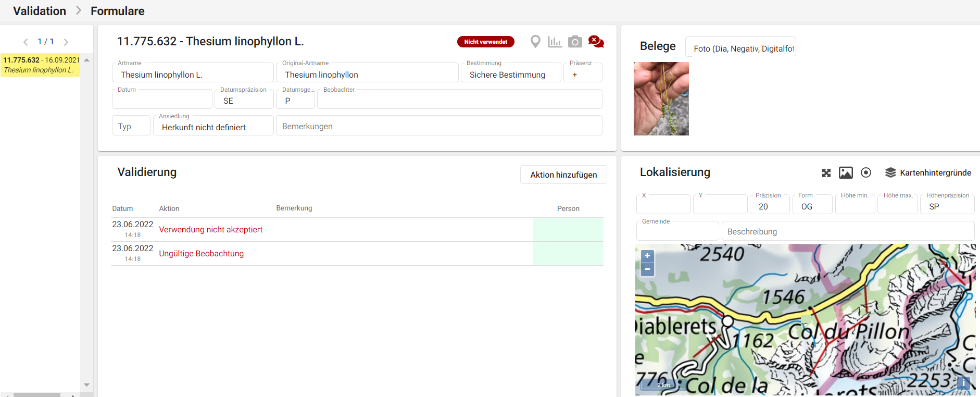Open the red comments bubble icon
This screenshot has height=397, width=980.
[x=596, y=42]
